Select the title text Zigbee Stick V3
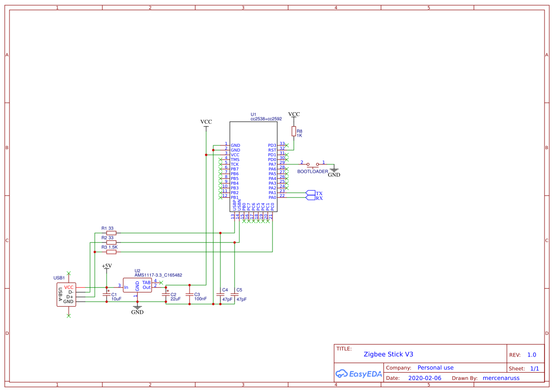Viewport: 554px width, 392px height. [x=389, y=354]
